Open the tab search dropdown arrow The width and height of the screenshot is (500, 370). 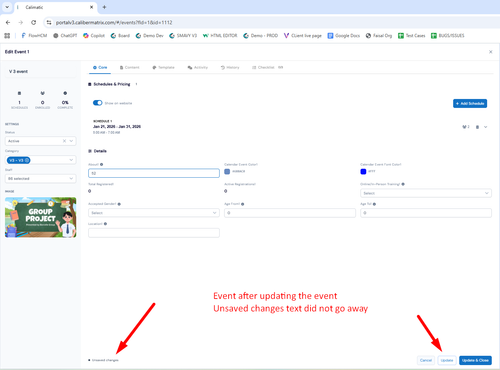[x=7, y=7]
